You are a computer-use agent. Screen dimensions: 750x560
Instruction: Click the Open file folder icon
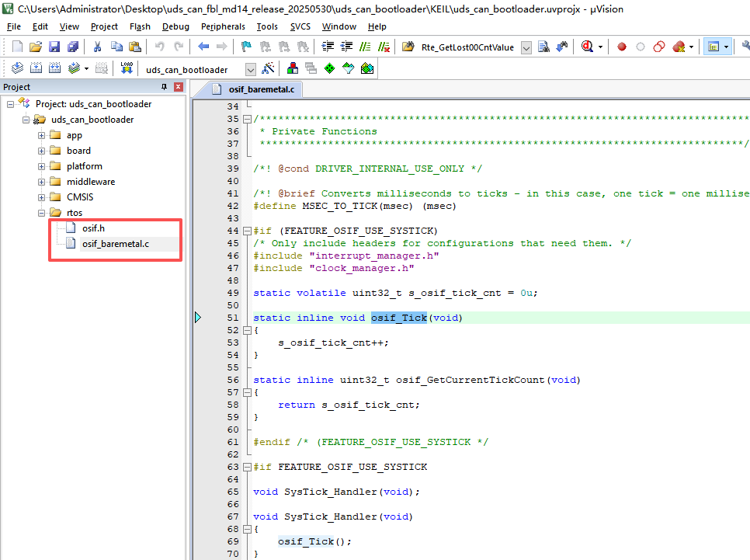click(36, 47)
